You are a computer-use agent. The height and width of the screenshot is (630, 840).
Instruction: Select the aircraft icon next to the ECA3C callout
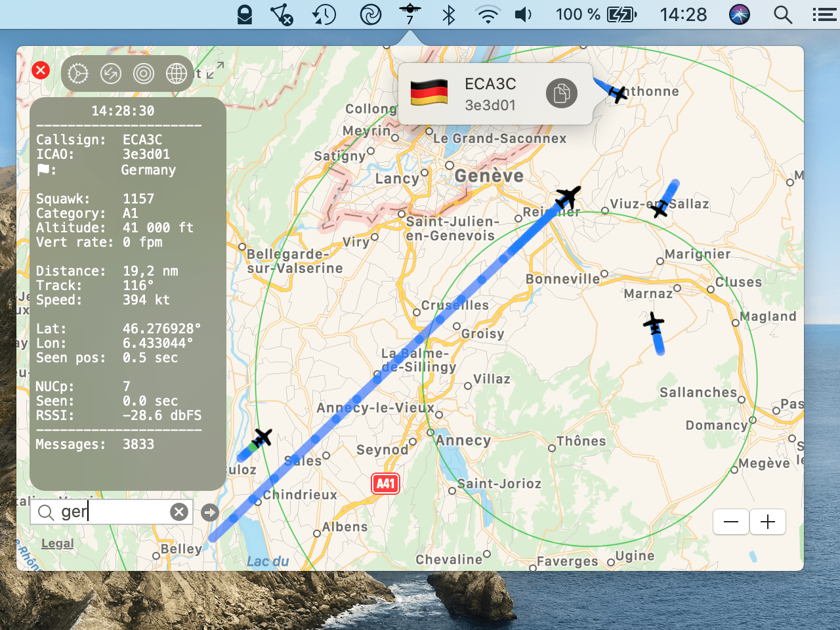coord(617,94)
